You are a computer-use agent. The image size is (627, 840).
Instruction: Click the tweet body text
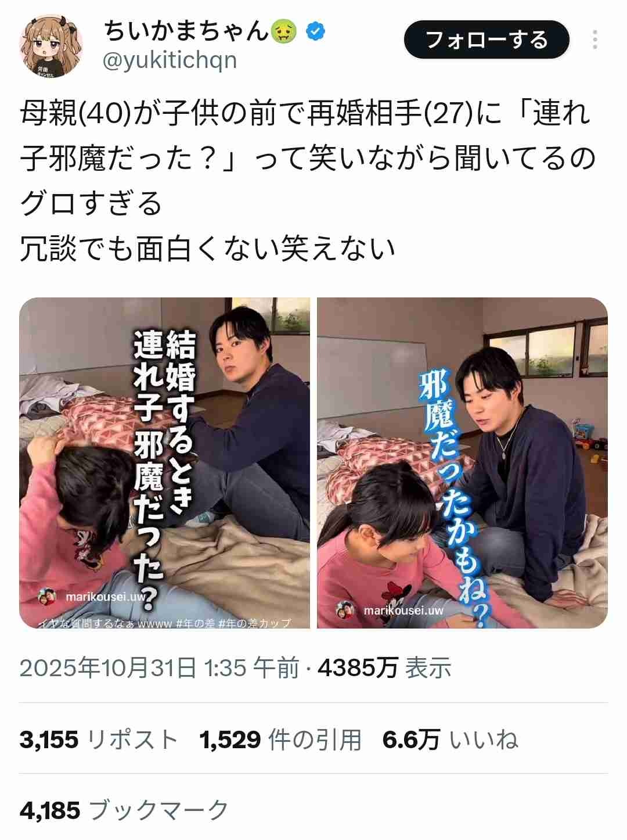click(x=308, y=181)
